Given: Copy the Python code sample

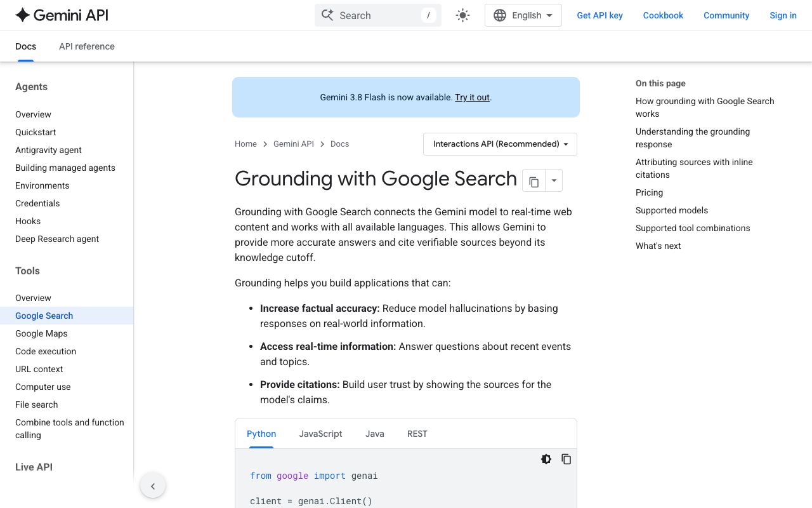Looking at the screenshot, I should tap(566, 459).
